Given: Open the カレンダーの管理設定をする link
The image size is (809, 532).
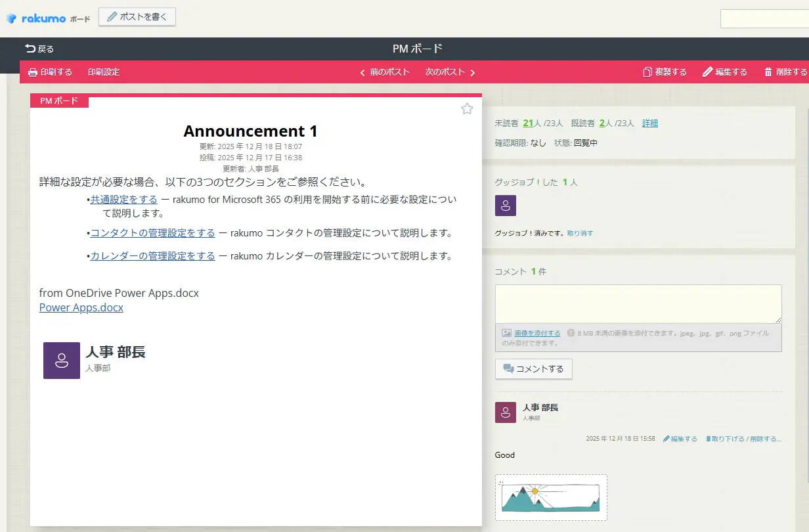Looking at the screenshot, I should (153, 255).
